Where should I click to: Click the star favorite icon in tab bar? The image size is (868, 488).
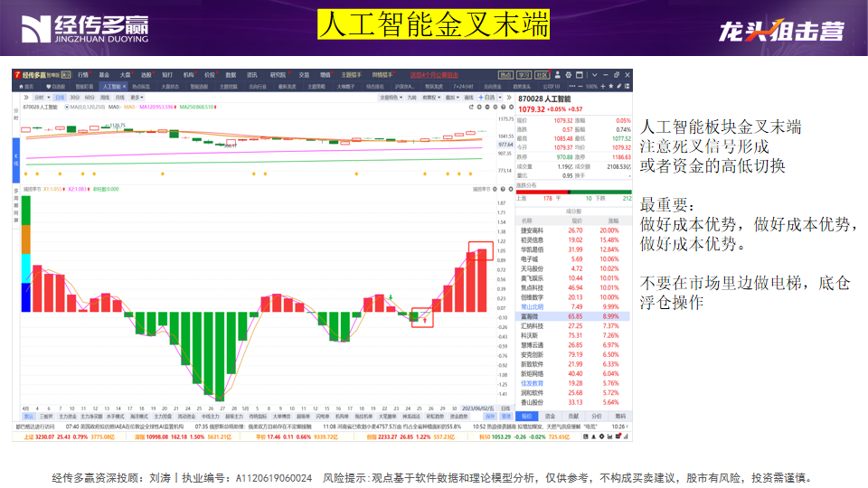point(611,87)
